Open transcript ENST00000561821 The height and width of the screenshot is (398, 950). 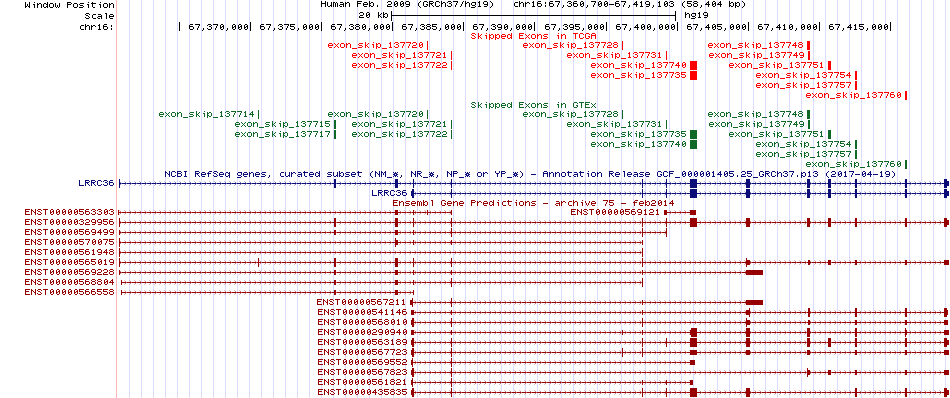coord(362,382)
